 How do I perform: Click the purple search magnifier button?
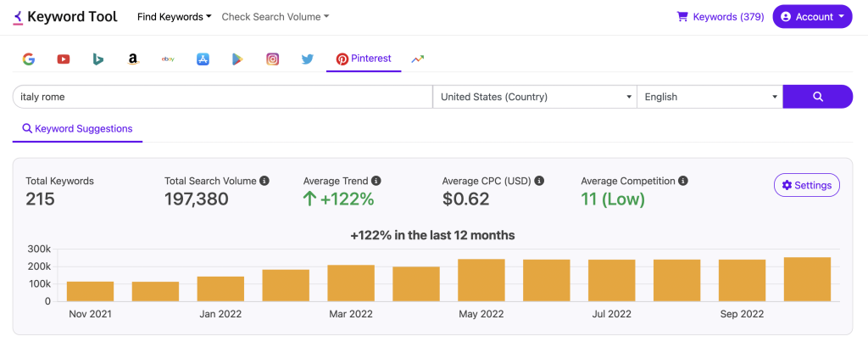tap(818, 97)
